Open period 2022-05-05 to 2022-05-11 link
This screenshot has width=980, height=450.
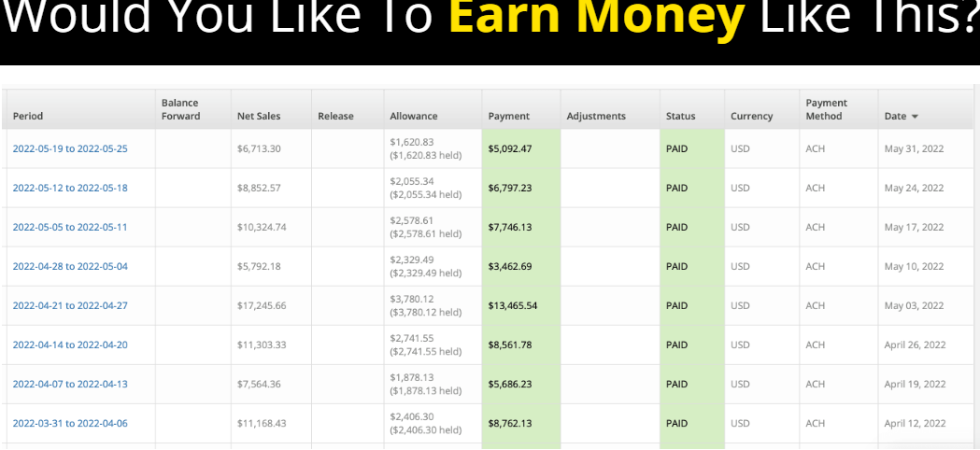pos(70,227)
